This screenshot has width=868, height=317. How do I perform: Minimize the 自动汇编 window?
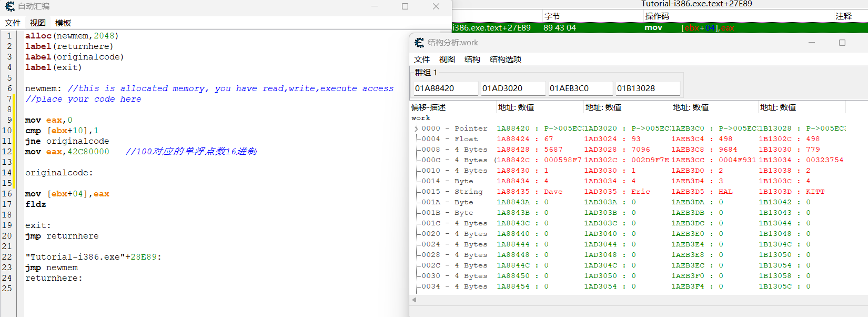[375, 6]
